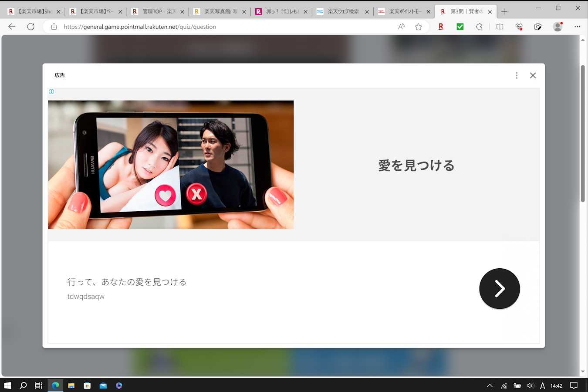
Task: Click the toolbar icon left of profile
Action: (538, 27)
